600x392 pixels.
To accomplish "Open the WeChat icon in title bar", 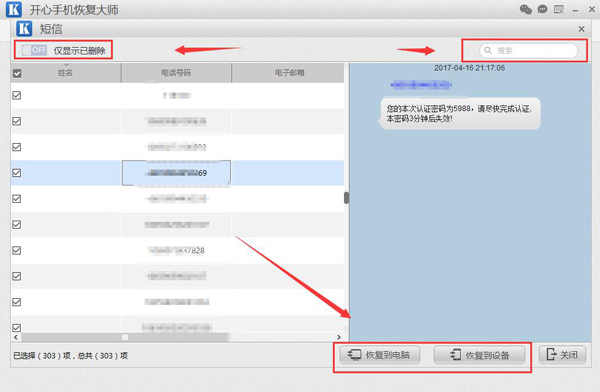I will [x=526, y=9].
